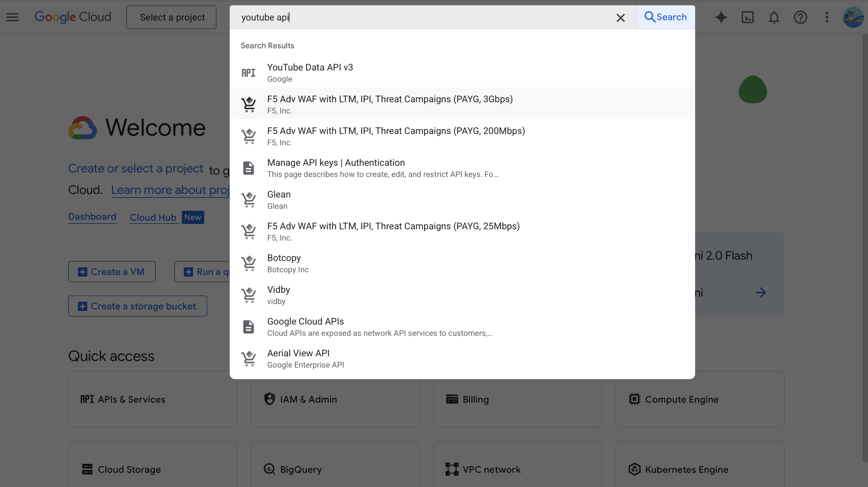The image size is (868, 487).
Task: Click the Google Cloud logo
Action: (73, 17)
